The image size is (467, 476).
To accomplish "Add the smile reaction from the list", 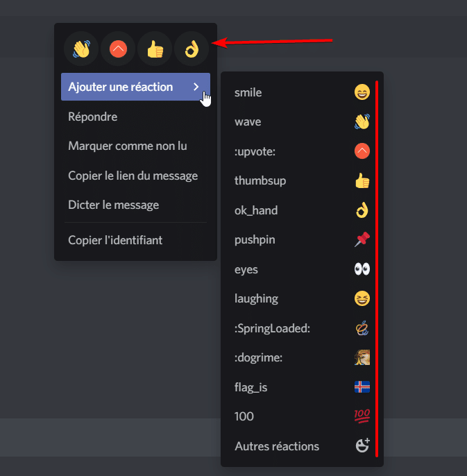I will click(x=302, y=92).
